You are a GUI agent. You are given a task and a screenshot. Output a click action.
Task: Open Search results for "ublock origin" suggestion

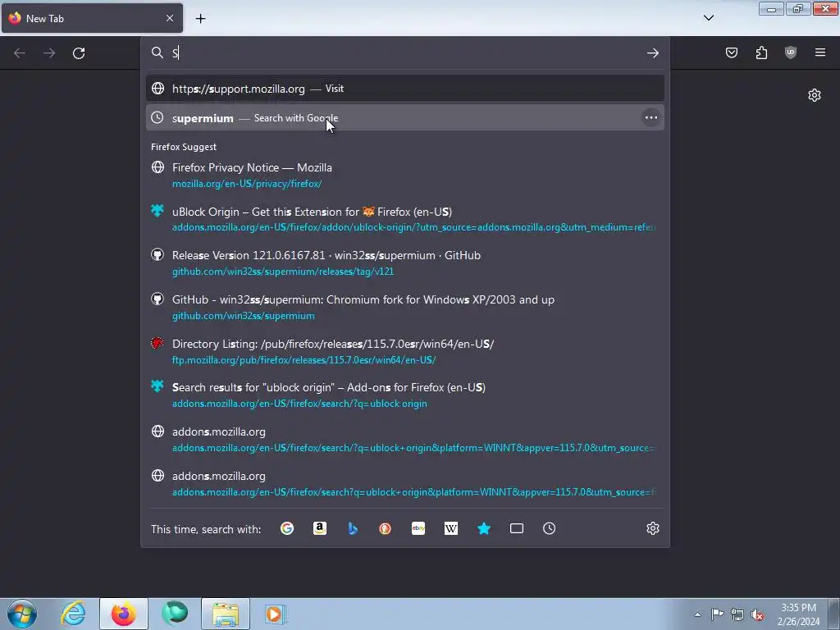(x=405, y=395)
